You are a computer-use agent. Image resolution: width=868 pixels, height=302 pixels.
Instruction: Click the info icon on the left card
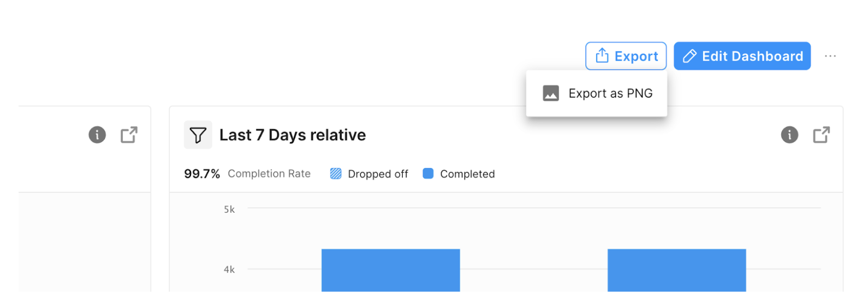tap(97, 135)
